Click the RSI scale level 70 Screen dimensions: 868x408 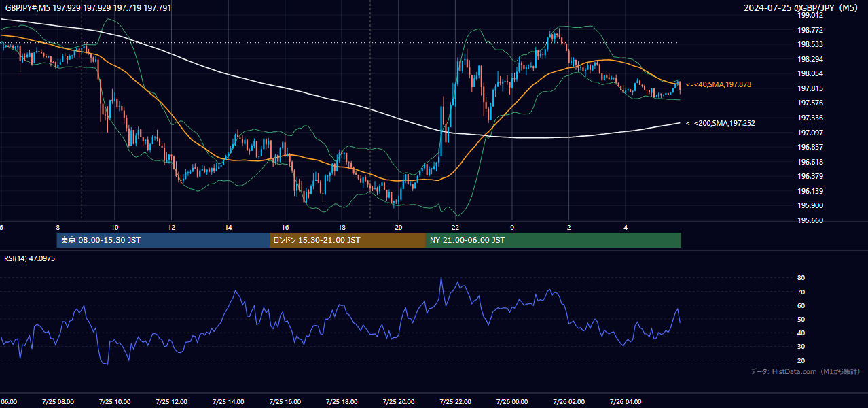click(x=801, y=292)
